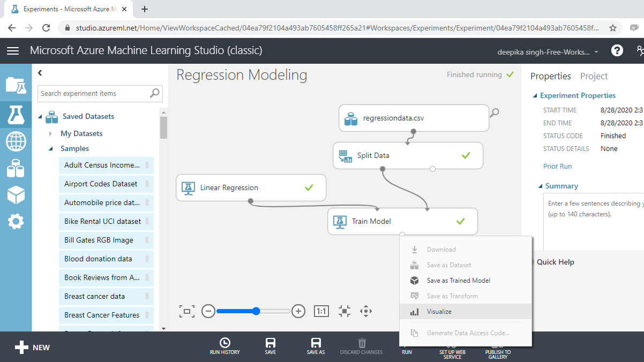Click the magnifier next to regressiondata.csv
644x362 pixels.
pos(495,112)
